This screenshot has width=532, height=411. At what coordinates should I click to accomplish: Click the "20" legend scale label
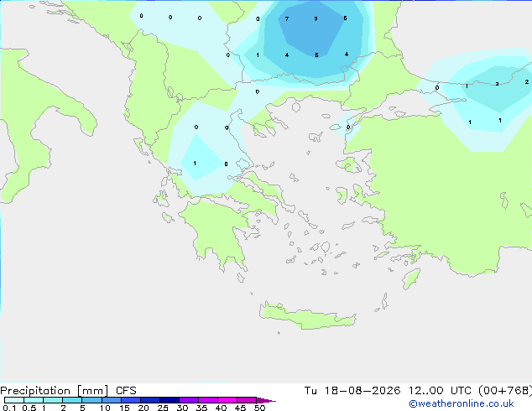click(143, 408)
